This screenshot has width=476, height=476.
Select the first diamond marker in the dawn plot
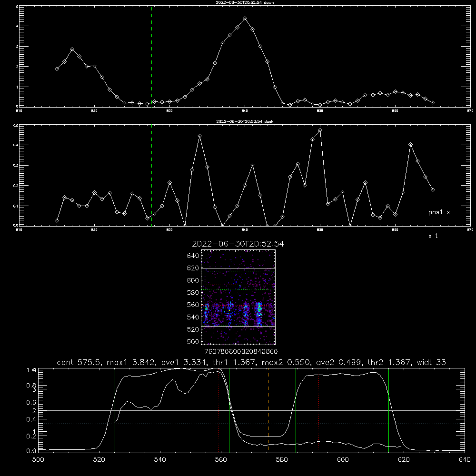coord(57,69)
